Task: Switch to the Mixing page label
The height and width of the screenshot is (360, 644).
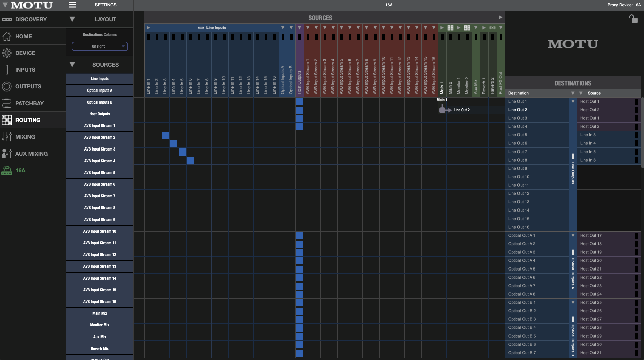Action: (x=25, y=137)
